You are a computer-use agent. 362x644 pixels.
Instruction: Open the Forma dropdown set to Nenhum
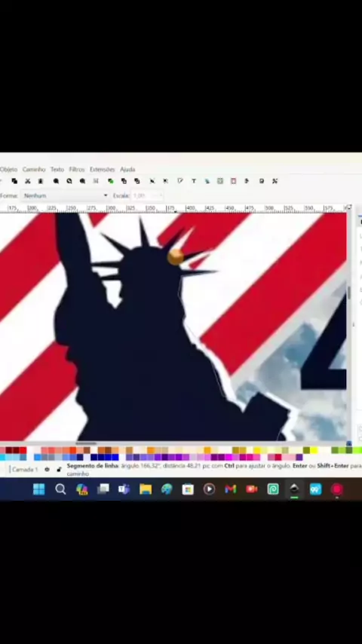point(66,196)
